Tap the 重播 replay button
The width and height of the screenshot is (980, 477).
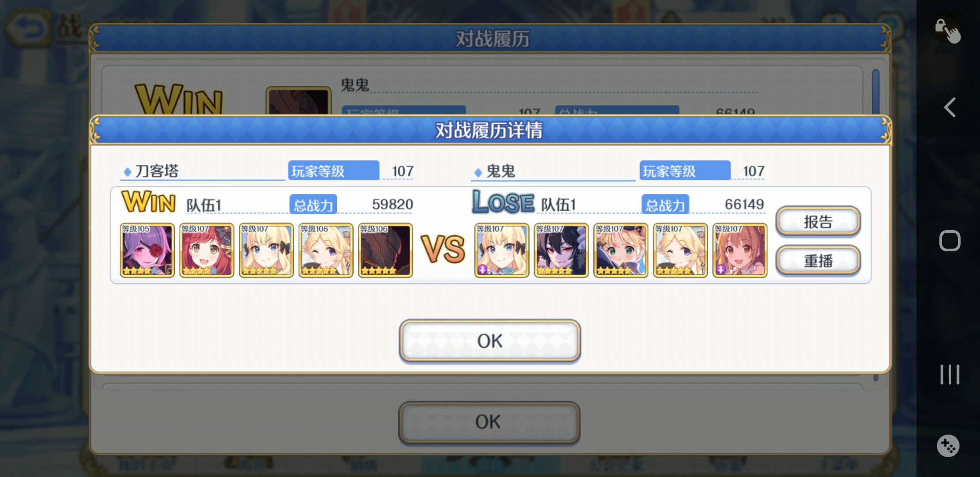(x=818, y=261)
